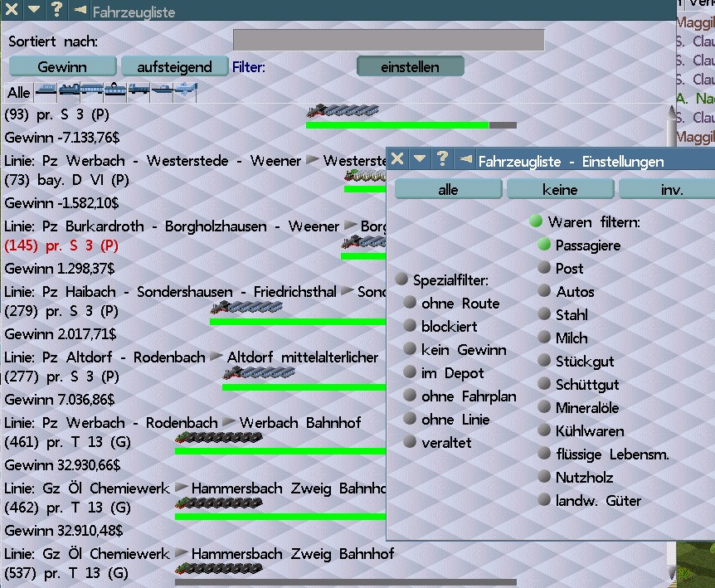Toggle the Passagiere goods filter

(544, 245)
